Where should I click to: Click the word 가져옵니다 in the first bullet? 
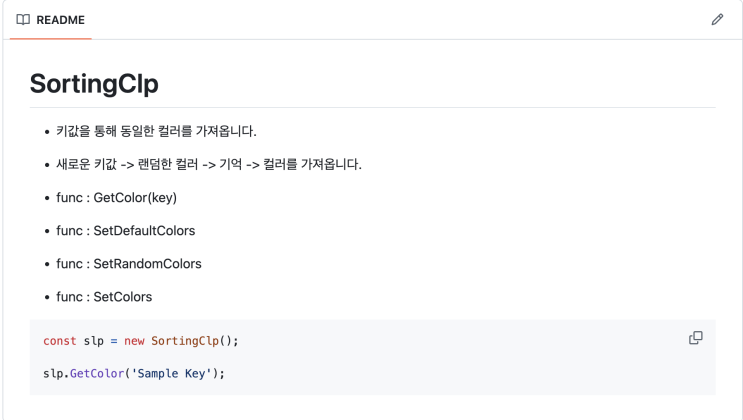pos(226,131)
